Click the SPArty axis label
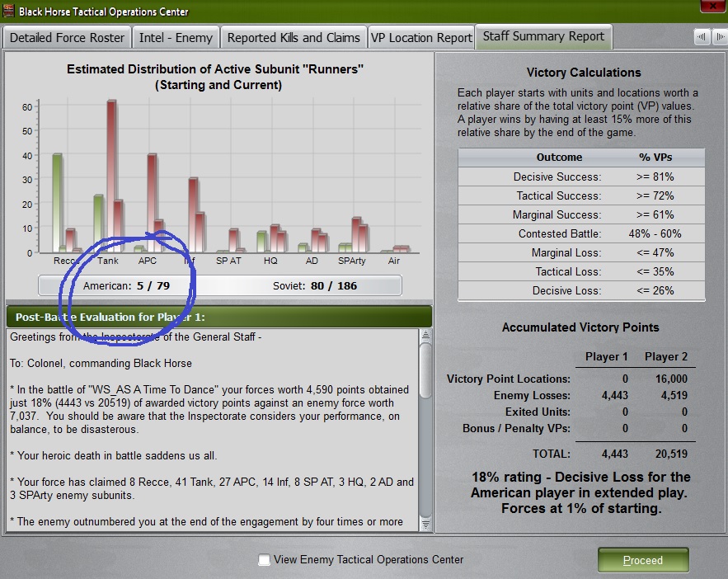This screenshot has width=728, height=579. (351, 261)
